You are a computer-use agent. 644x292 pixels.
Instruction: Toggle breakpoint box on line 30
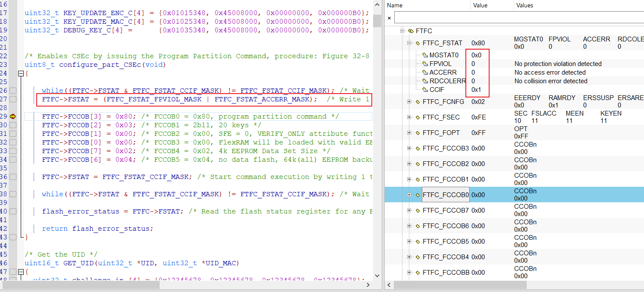[x=13, y=125]
